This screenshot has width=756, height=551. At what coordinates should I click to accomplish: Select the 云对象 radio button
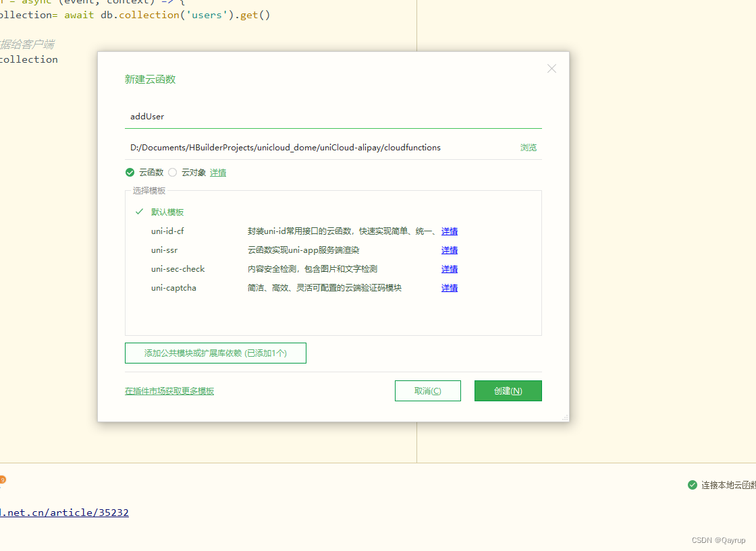tap(172, 172)
